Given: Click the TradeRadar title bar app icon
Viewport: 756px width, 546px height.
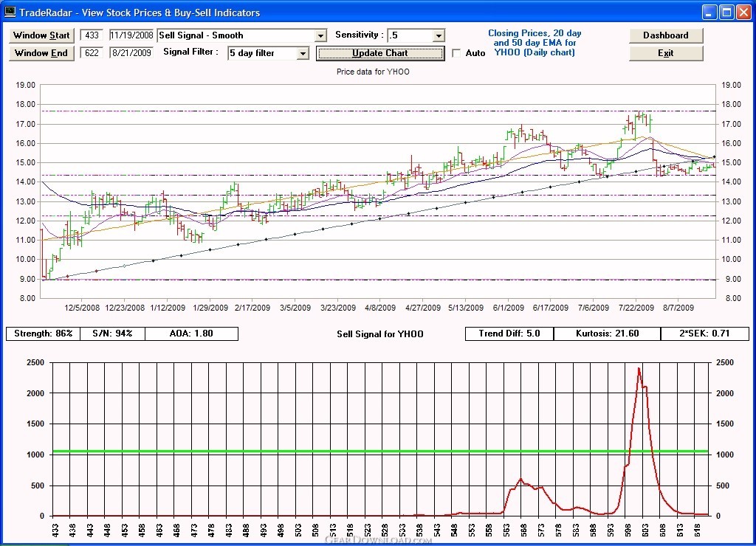Looking at the screenshot, I should pos(10,12).
